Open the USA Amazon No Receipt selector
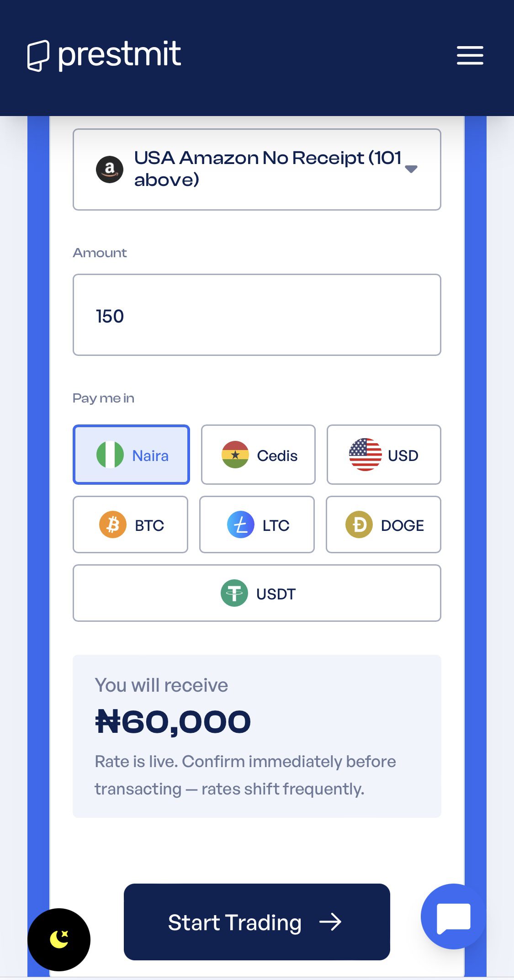This screenshot has width=514, height=980. click(257, 170)
